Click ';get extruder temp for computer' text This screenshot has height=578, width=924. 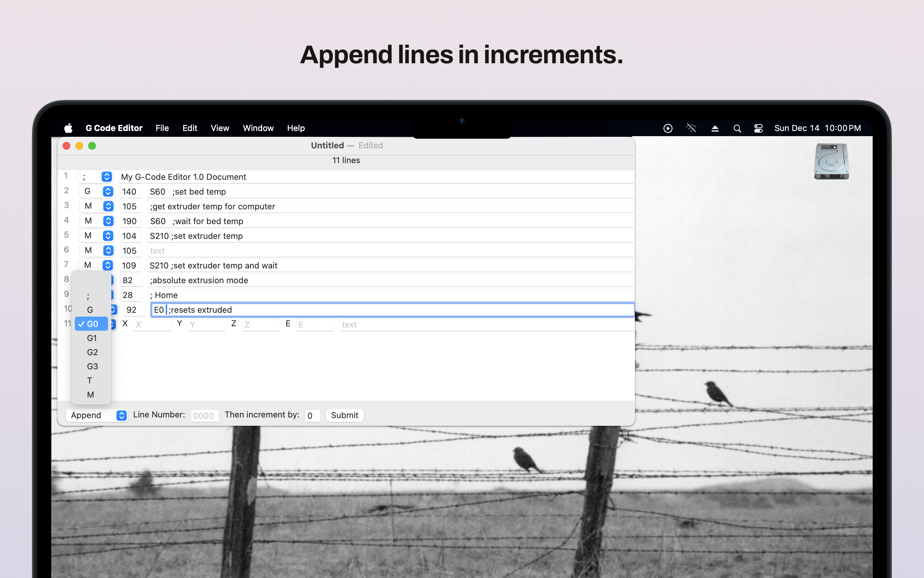[212, 206]
